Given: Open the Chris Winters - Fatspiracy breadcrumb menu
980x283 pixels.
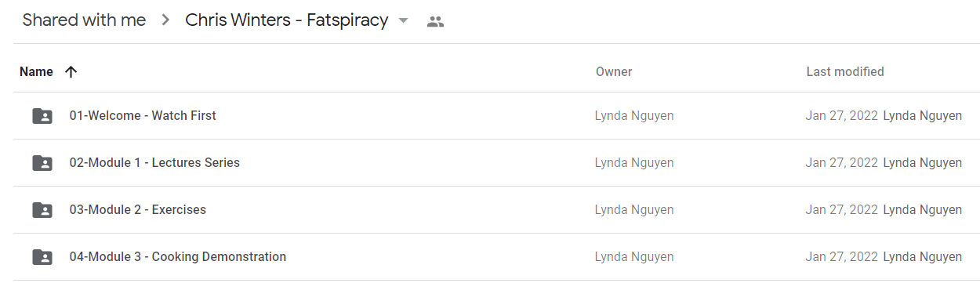Looking at the screenshot, I should pos(287,20).
